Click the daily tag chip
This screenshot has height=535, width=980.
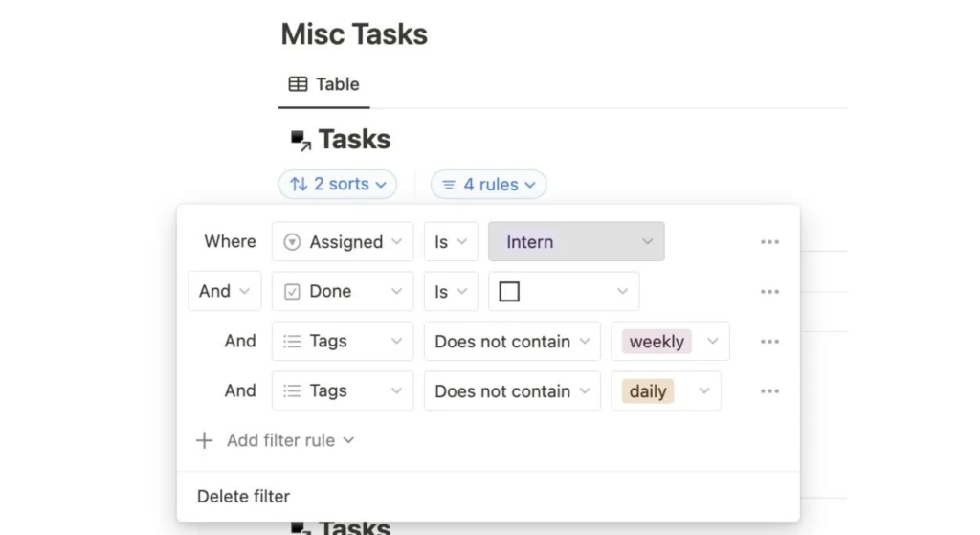648,391
